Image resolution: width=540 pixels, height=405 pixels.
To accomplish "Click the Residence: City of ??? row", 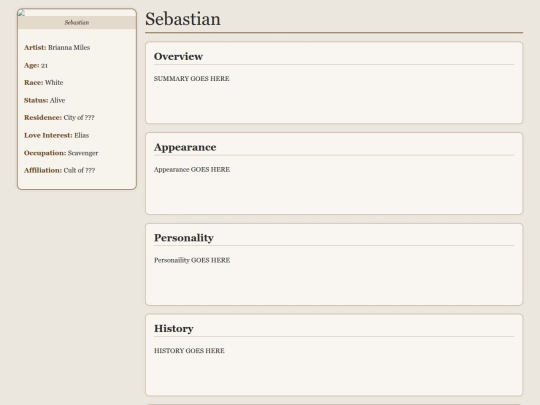I will 59,117.
